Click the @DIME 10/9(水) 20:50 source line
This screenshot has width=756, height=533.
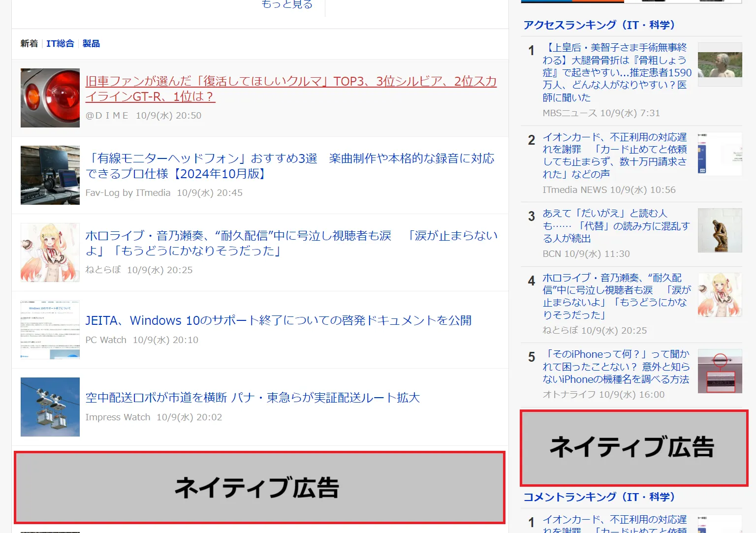[x=143, y=116]
